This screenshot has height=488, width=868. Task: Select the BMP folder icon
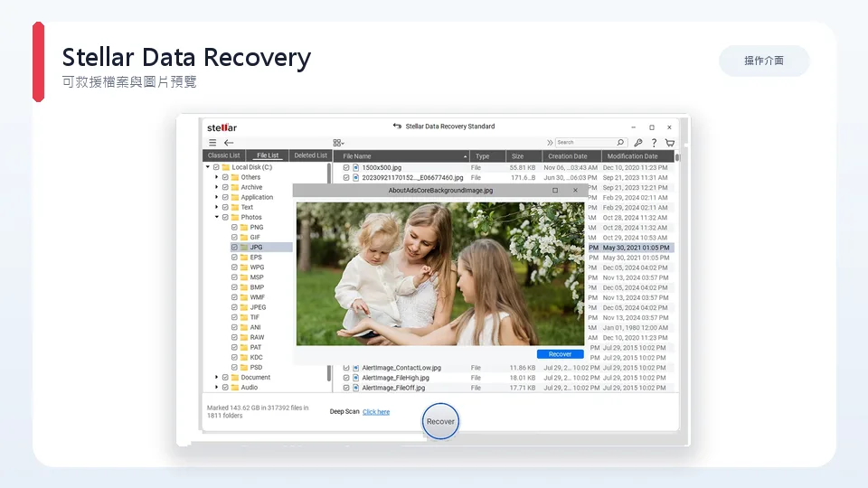(x=243, y=287)
